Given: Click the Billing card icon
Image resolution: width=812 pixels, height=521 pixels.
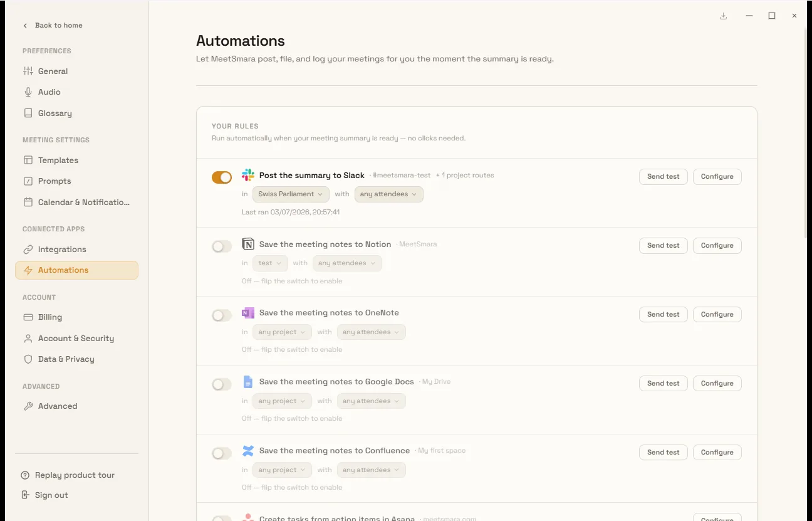Looking at the screenshot, I should [28, 317].
